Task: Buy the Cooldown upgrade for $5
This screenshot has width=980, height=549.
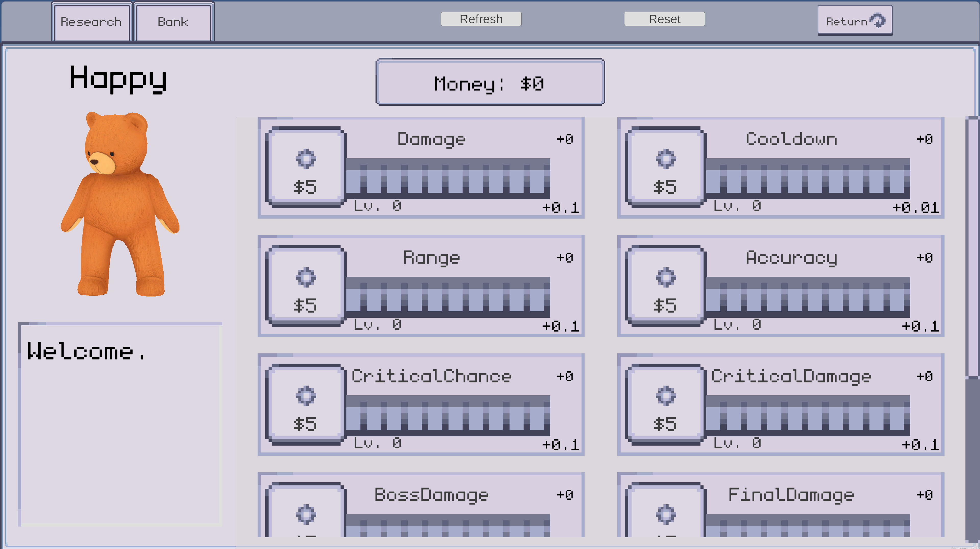Action: pos(666,168)
